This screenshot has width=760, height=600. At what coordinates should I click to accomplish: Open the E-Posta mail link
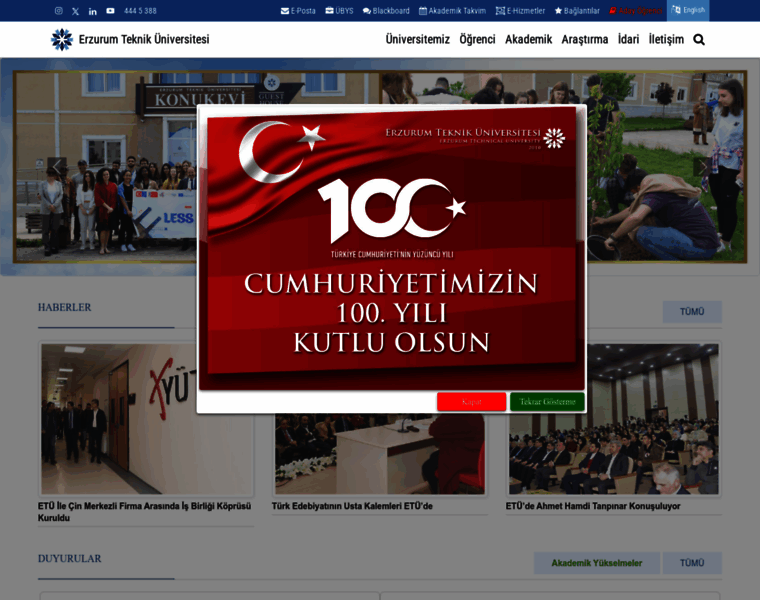click(298, 11)
